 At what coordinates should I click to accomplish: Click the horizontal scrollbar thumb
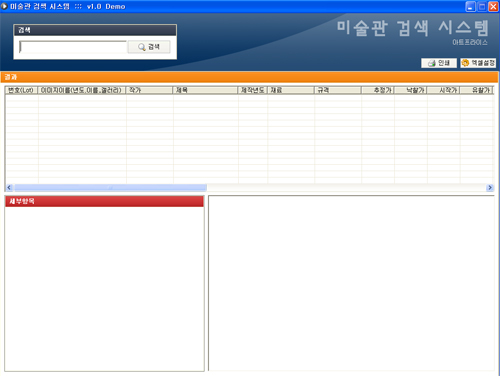click(x=110, y=188)
